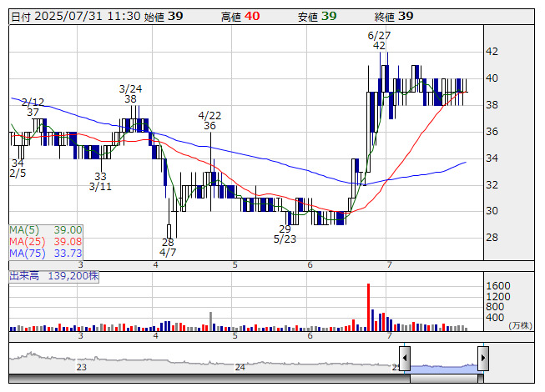Image resolution: width=545 pixels, height=392 pixels.
Task: Click the MA(75) 33.73 legend entry
Action: click(46, 253)
